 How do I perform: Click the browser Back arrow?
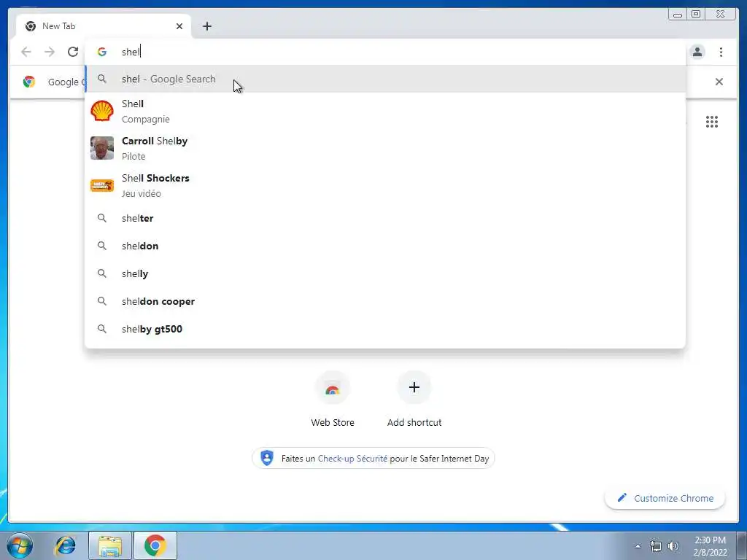point(26,52)
